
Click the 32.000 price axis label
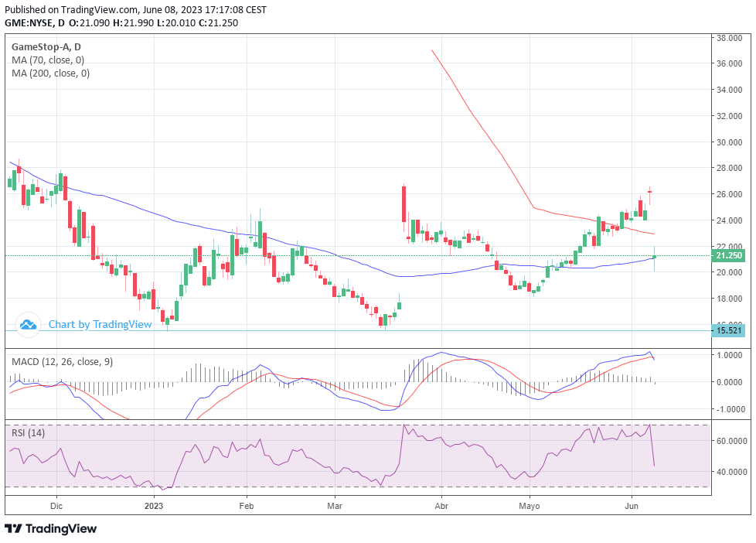pos(730,116)
